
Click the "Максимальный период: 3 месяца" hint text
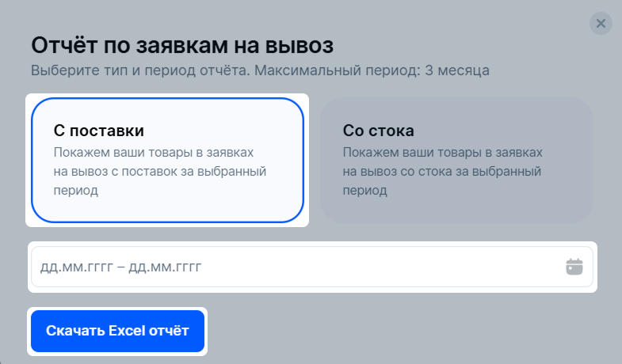[x=372, y=70]
